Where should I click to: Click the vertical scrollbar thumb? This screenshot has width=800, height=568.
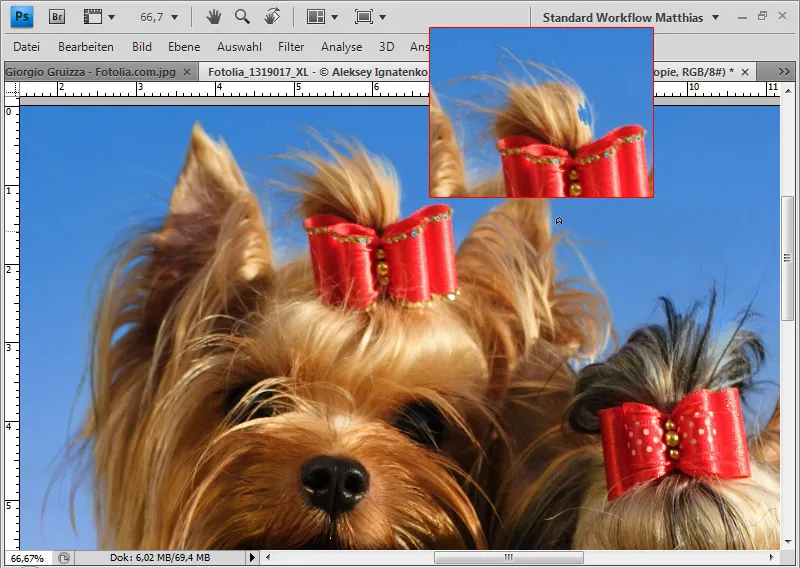tap(788, 258)
